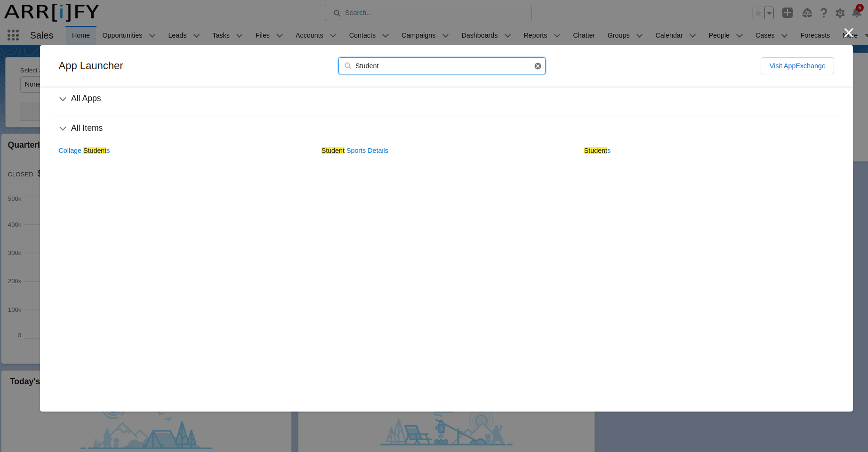Screen dimensions: 868x452
Task: Expand the Cases tab dropdown chevron
Action: 784,36
